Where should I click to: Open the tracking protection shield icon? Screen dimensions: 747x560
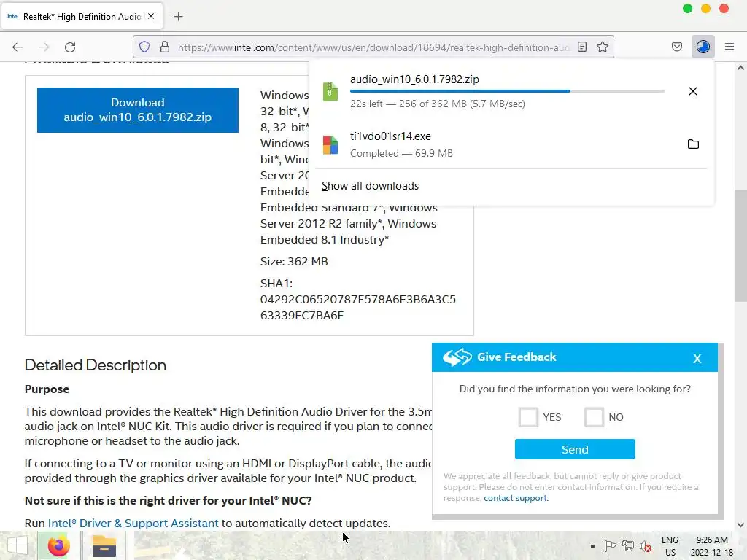[x=144, y=47]
